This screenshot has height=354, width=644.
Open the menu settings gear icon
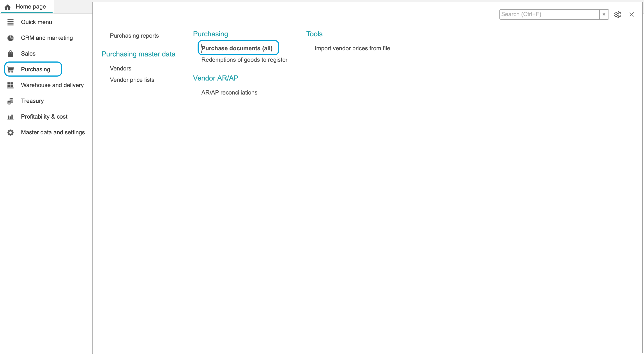617,14
